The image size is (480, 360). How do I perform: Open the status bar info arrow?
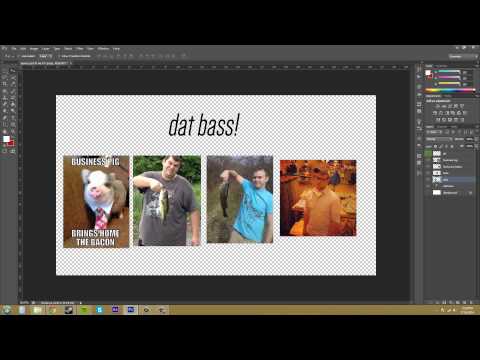point(81,303)
